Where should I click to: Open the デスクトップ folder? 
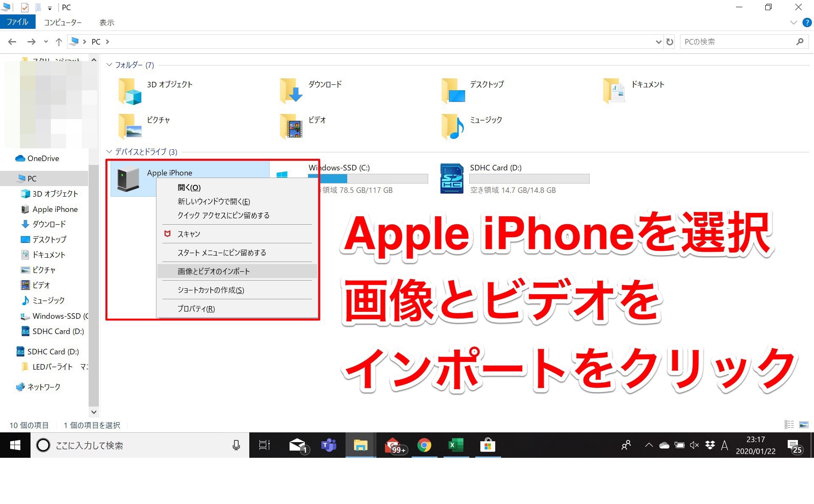(x=453, y=91)
